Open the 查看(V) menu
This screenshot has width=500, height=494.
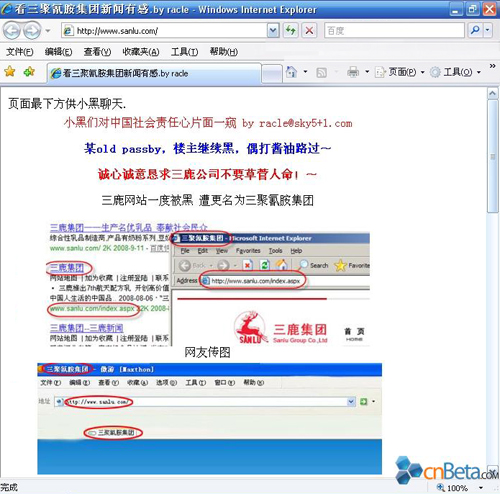pyautogui.click(x=97, y=52)
